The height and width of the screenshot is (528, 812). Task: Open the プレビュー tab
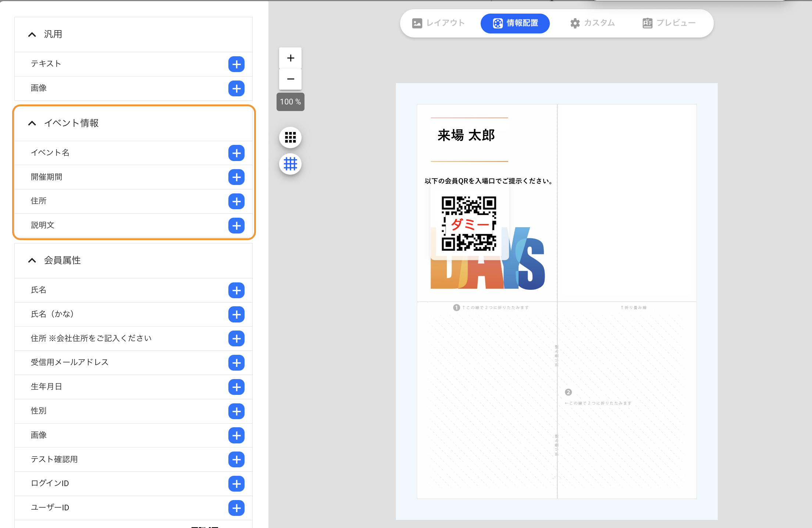point(669,23)
